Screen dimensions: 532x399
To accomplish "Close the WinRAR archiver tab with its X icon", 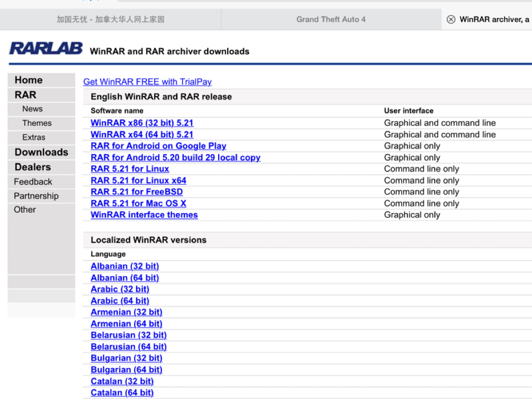I will pyautogui.click(x=451, y=19).
